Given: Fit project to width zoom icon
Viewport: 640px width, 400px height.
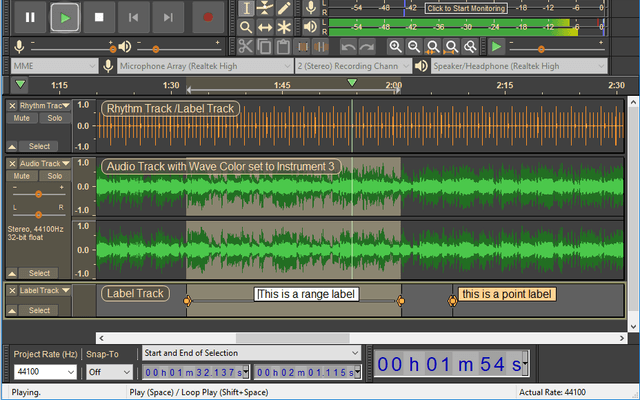Looking at the screenshot, I should (x=451, y=47).
